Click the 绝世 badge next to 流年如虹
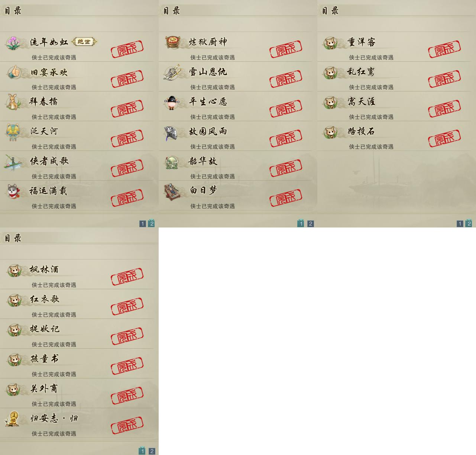The height and width of the screenshot is (455, 476). click(x=84, y=42)
